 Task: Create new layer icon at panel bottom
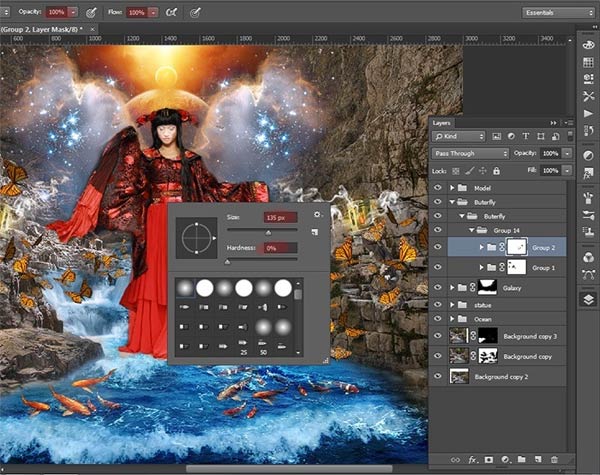click(538, 459)
